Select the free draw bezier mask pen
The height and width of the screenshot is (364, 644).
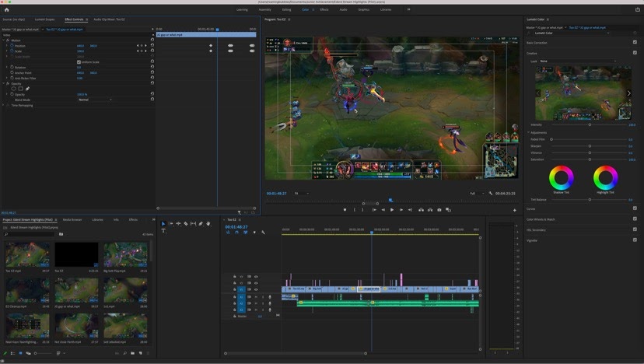pyautogui.click(x=27, y=89)
